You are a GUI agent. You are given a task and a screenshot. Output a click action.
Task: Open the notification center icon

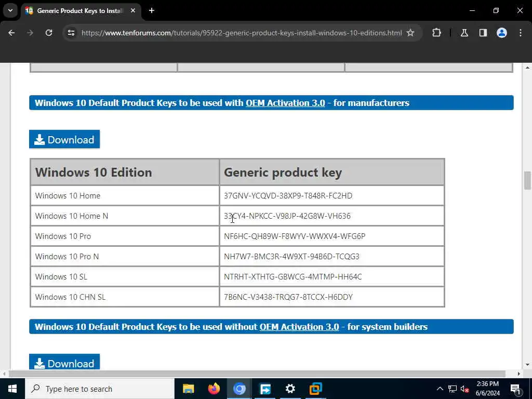[x=515, y=389]
